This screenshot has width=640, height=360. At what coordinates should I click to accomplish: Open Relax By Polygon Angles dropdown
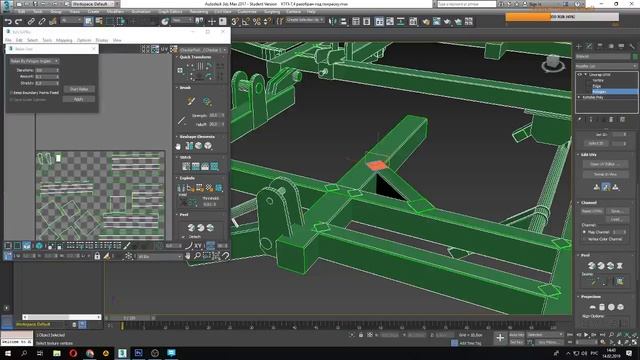34,61
